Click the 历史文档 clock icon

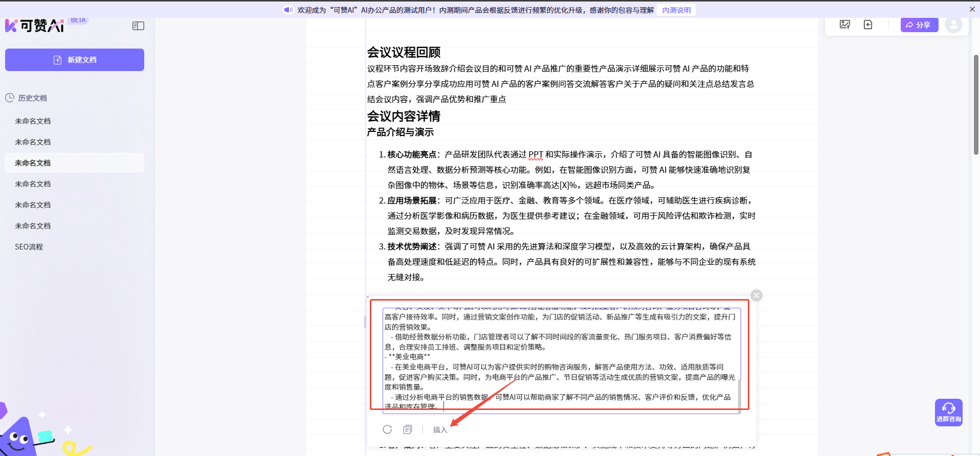[10, 98]
